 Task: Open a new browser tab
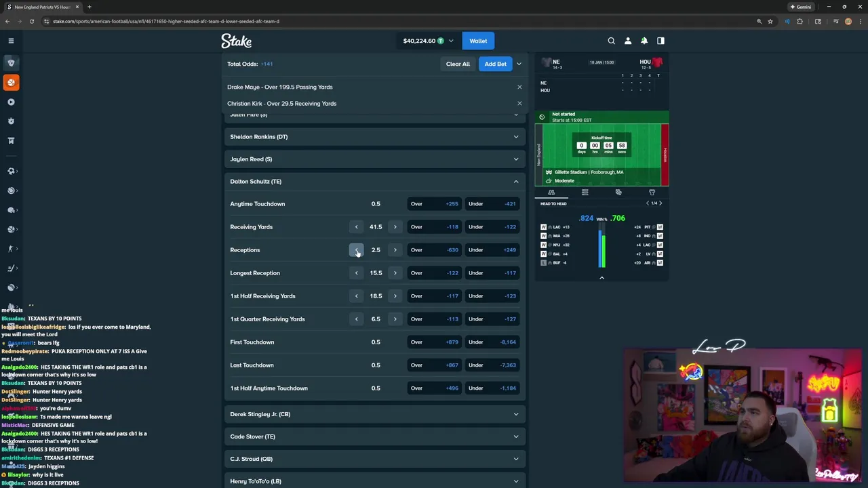click(89, 7)
